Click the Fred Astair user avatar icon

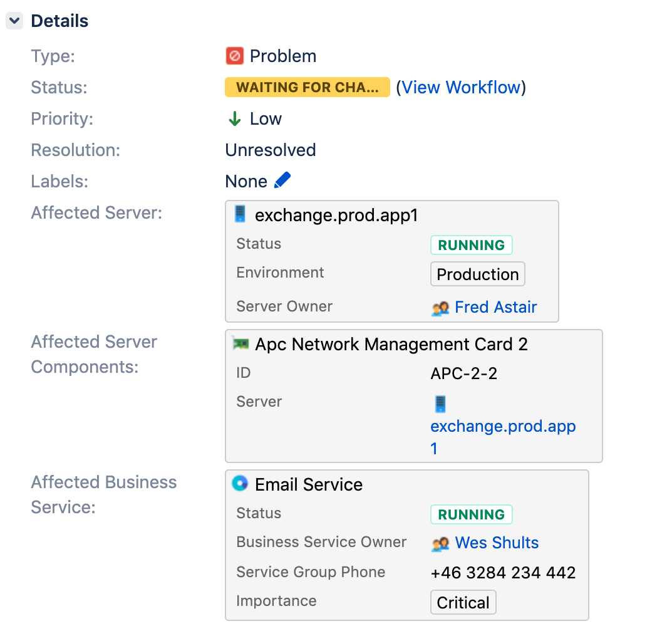coord(440,308)
